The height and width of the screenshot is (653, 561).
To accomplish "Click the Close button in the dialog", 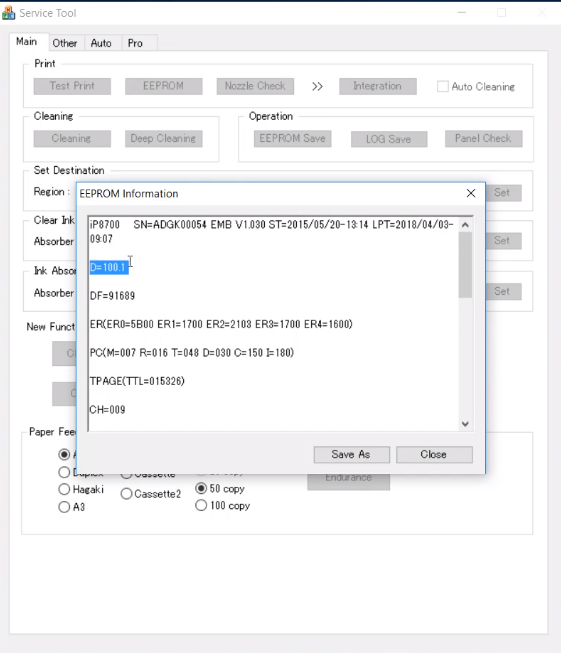I will pos(434,454).
